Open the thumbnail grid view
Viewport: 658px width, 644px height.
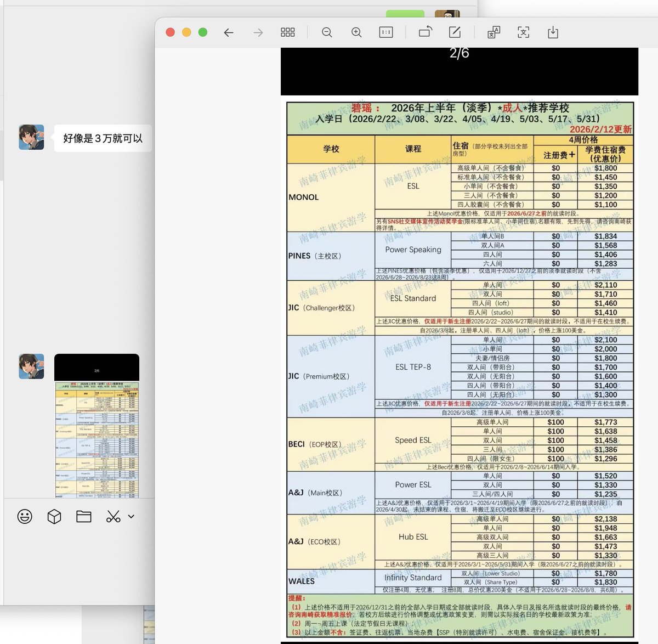click(x=288, y=33)
